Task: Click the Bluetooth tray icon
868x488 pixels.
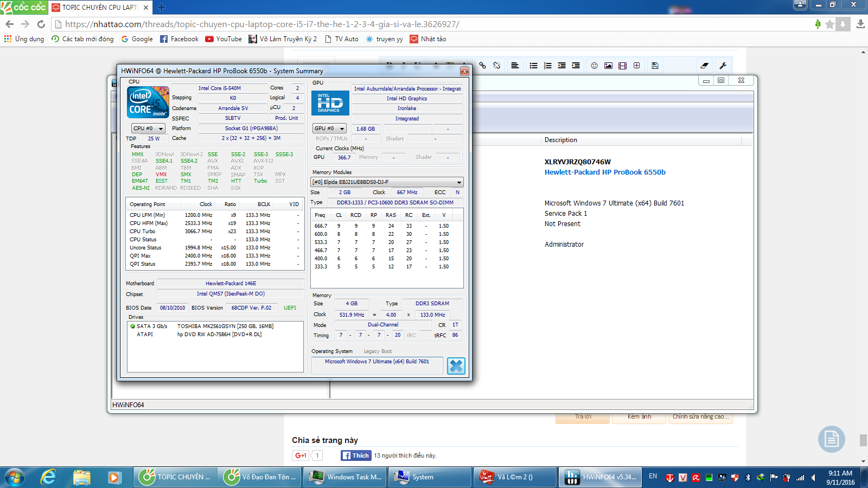Action: click(x=748, y=478)
